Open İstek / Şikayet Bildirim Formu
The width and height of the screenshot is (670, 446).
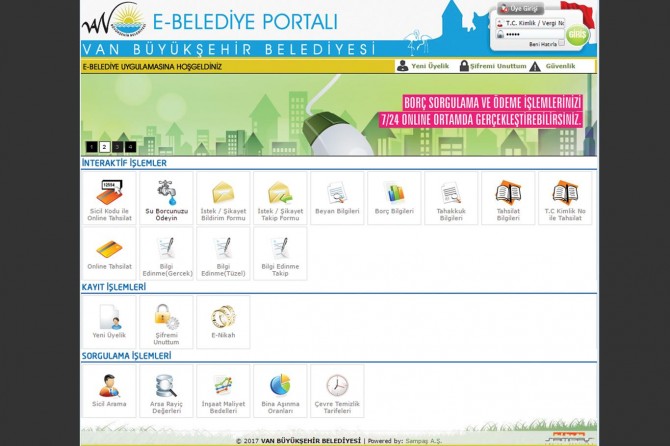223,198
